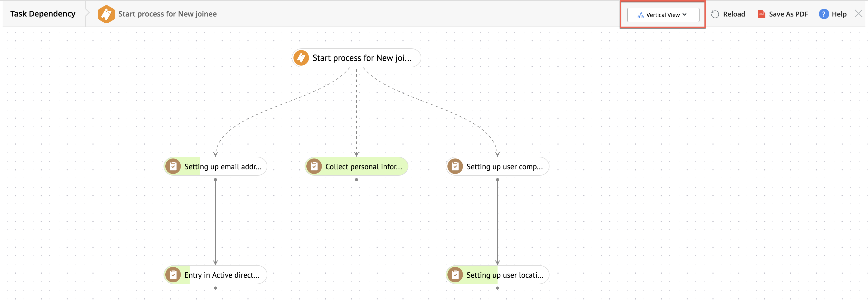Click header title Start process for New joinee
868x302 pixels.
[167, 14]
